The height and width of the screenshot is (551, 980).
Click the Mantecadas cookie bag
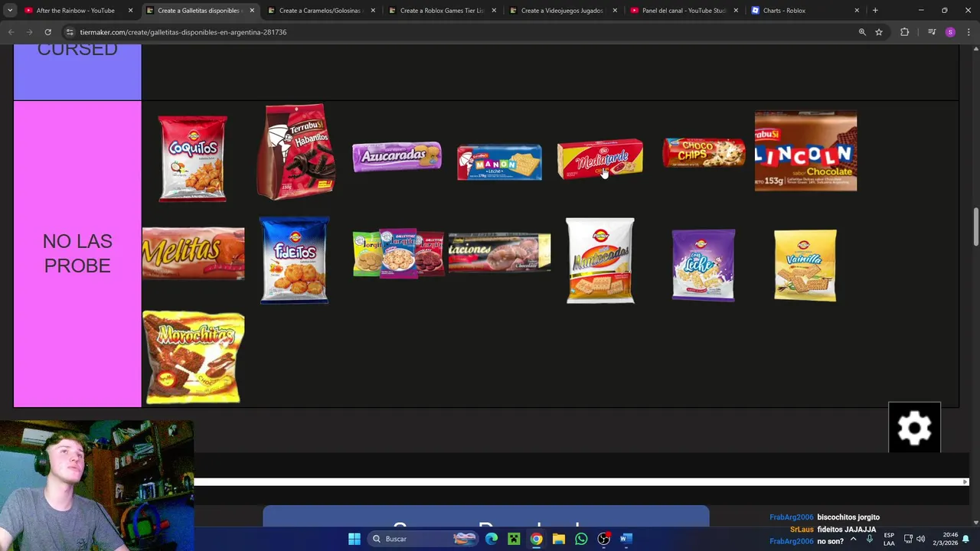(x=600, y=261)
